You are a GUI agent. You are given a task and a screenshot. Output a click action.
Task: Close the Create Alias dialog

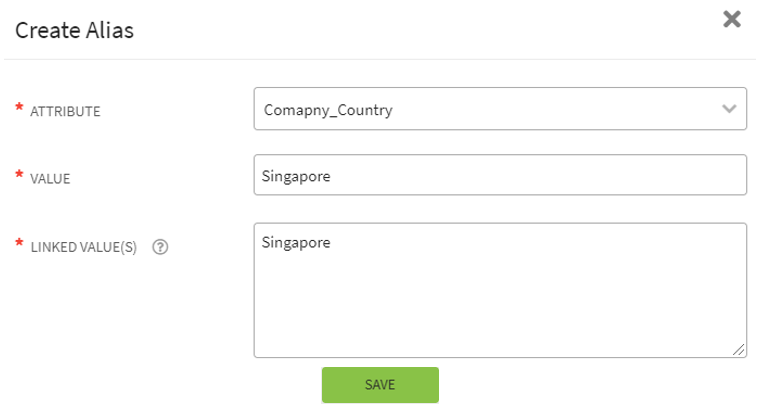coord(732,19)
